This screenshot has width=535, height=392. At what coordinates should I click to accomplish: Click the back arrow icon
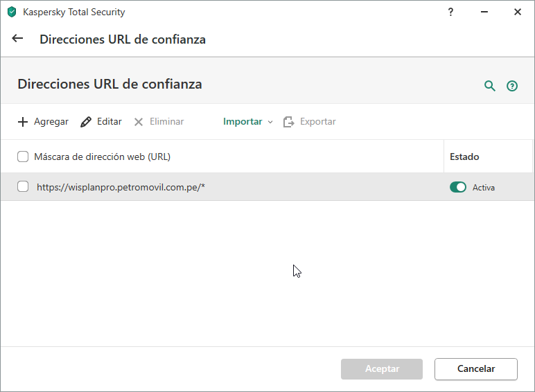[18, 39]
